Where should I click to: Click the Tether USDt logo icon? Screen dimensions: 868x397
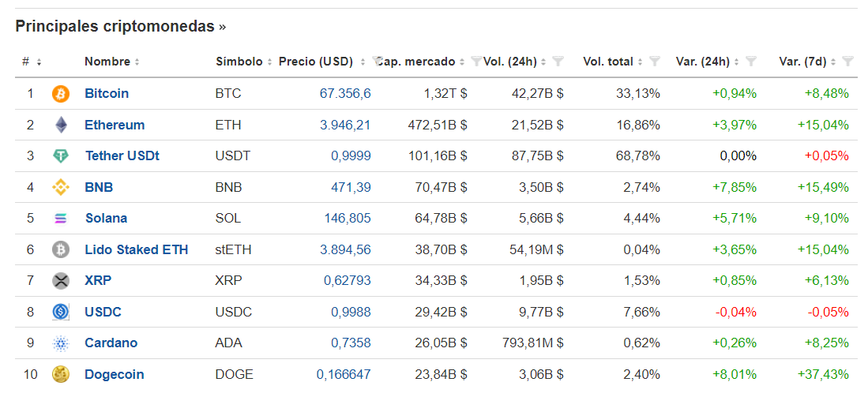click(61, 156)
